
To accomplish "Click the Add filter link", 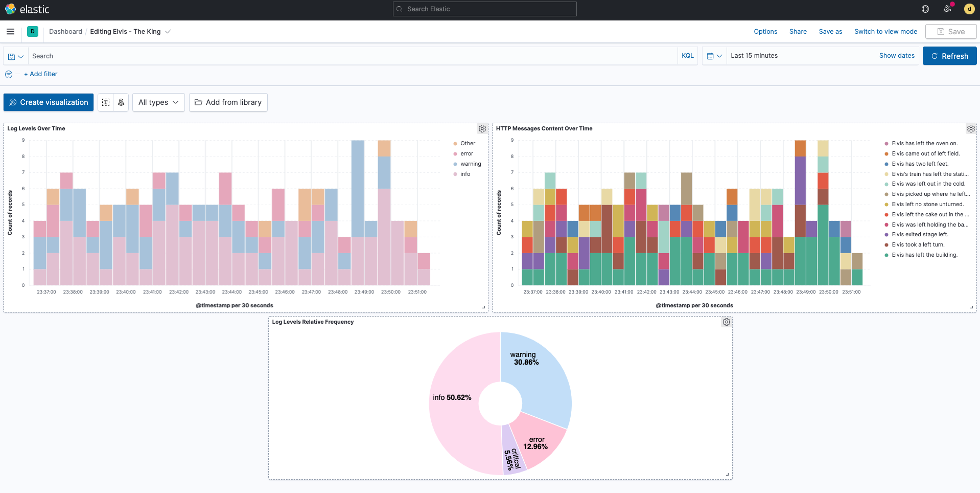I will [40, 74].
